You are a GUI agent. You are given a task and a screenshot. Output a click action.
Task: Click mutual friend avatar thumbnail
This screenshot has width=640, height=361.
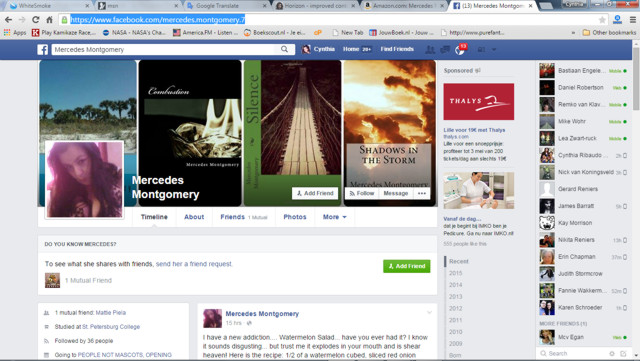[52, 281]
